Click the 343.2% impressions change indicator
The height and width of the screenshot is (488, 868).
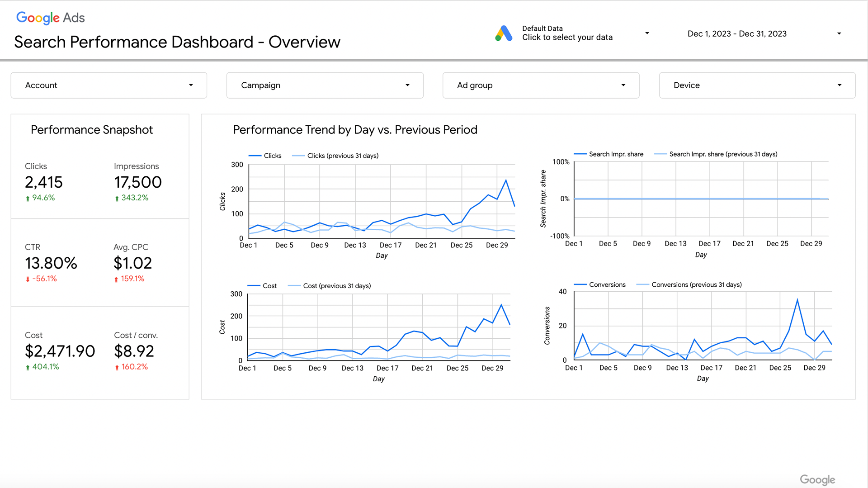[x=132, y=198]
